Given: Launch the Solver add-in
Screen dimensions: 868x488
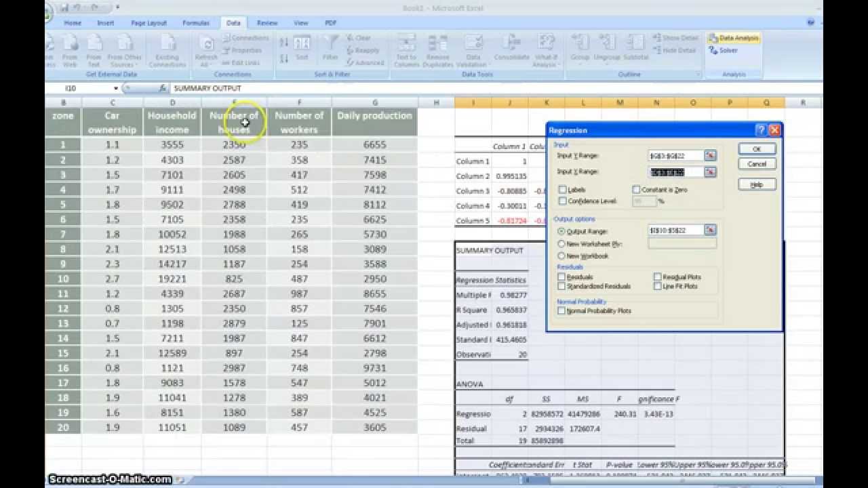Looking at the screenshot, I should coord(723,50).
